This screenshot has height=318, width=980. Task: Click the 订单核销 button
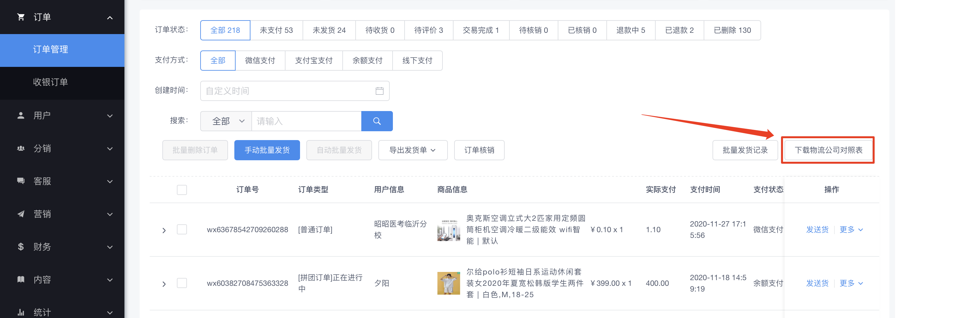(x=479, y=150)
